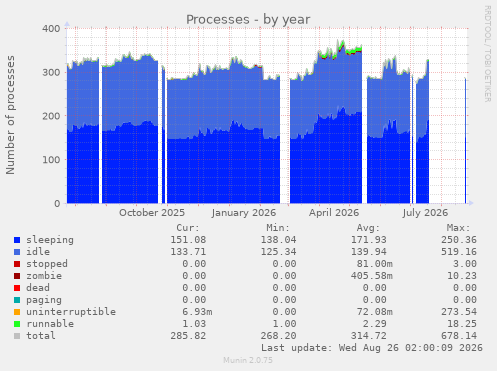Click the 'Max:' column header

pos(459,228)
